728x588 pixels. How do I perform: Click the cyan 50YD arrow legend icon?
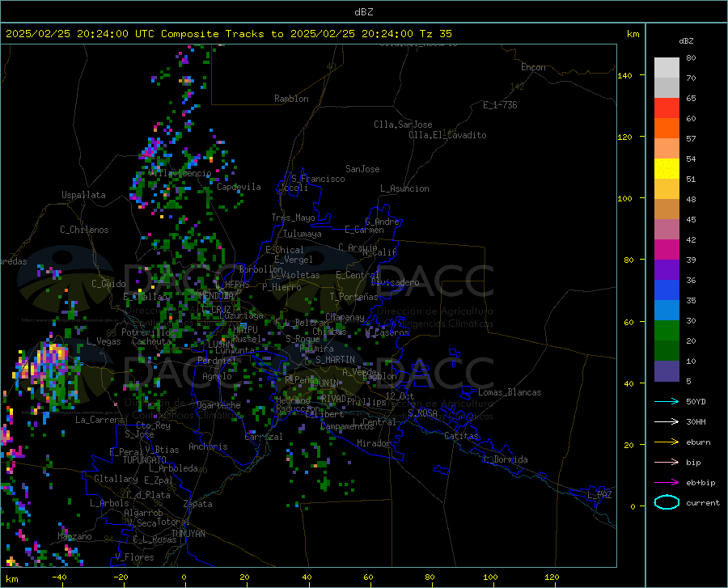(x=667, y=401)
